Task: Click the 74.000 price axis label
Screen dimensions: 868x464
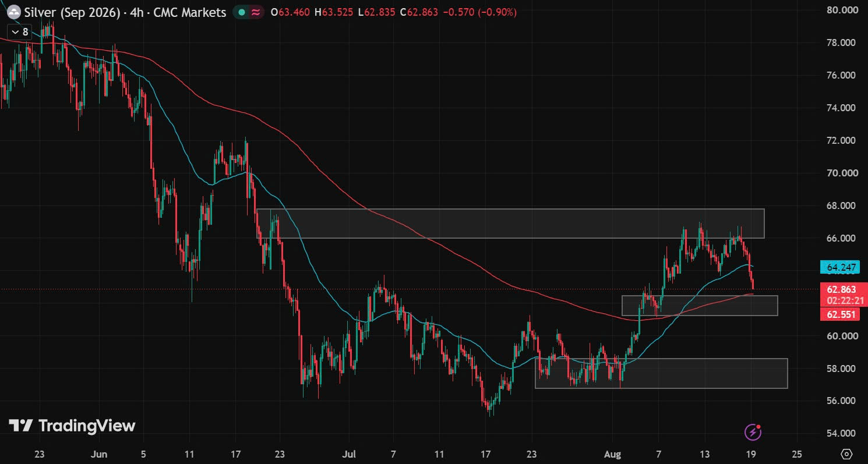Action: tap(840, 108)
